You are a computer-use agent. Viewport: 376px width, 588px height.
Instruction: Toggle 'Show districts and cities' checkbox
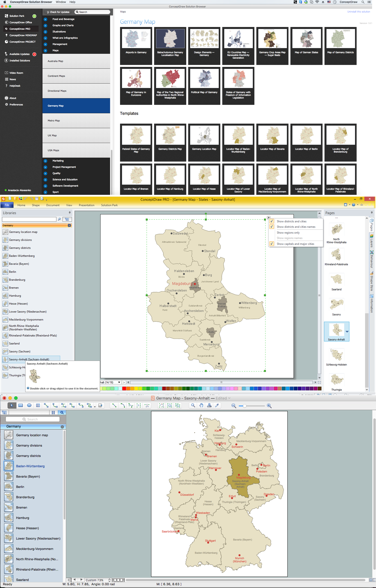(x=271, y=220)
